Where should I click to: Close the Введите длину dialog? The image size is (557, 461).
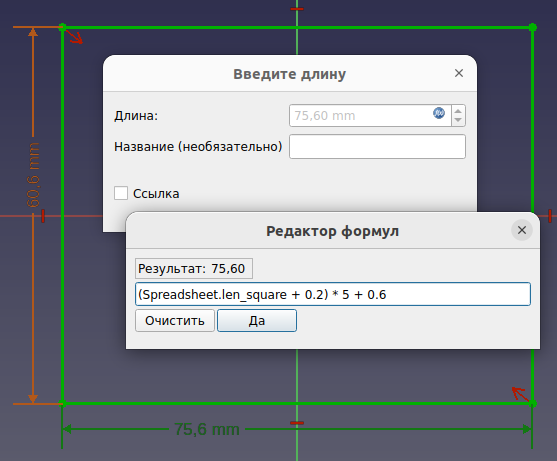point(459,73)
